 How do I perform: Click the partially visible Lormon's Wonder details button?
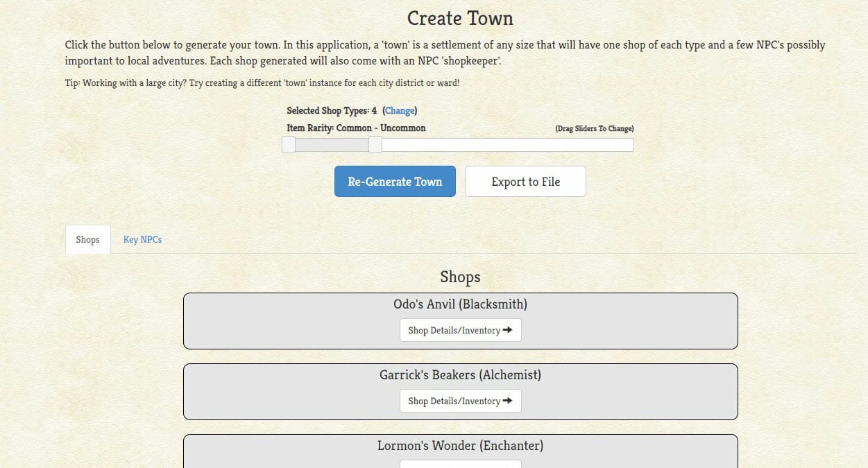coord(461,464)
